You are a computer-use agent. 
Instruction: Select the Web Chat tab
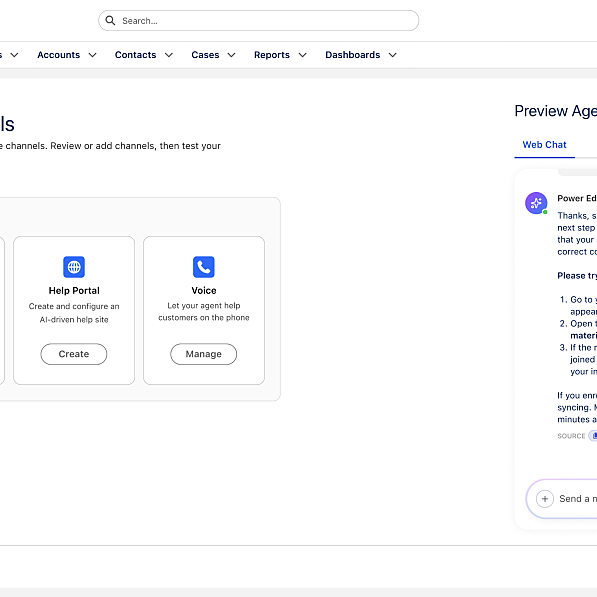coord(544,145)
